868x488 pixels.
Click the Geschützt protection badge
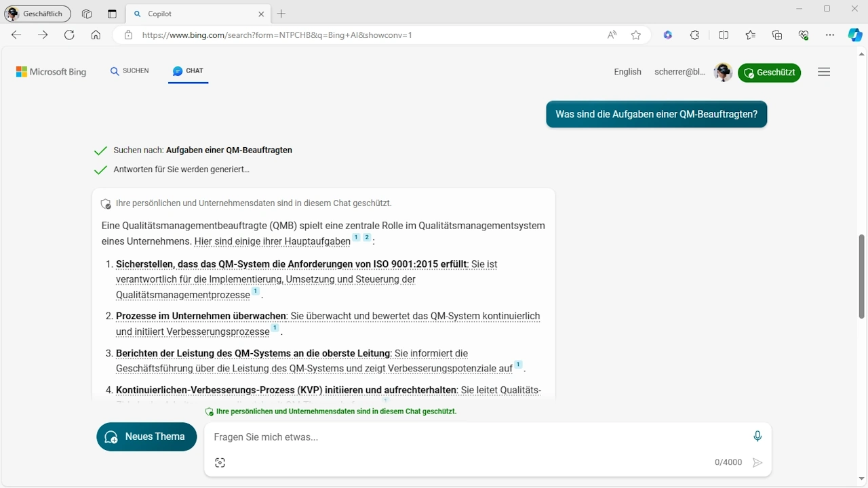pyautogui.click(x=769, y=73)
